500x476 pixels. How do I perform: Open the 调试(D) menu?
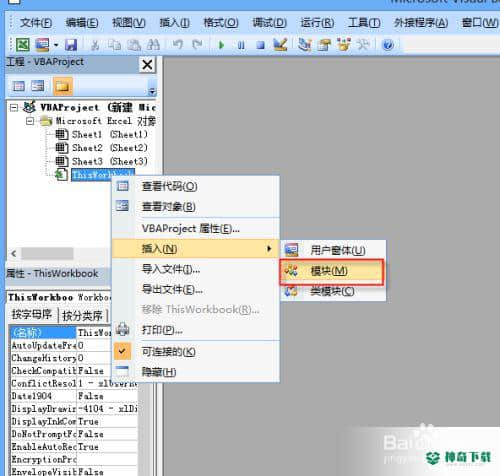[269, 23]
